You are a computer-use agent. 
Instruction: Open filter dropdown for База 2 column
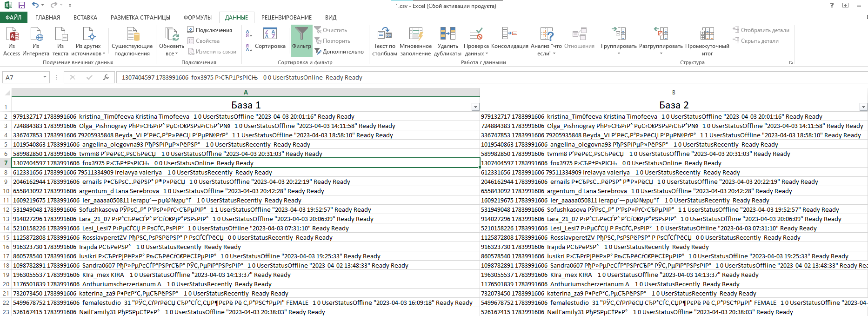click(x=863, y=107)
